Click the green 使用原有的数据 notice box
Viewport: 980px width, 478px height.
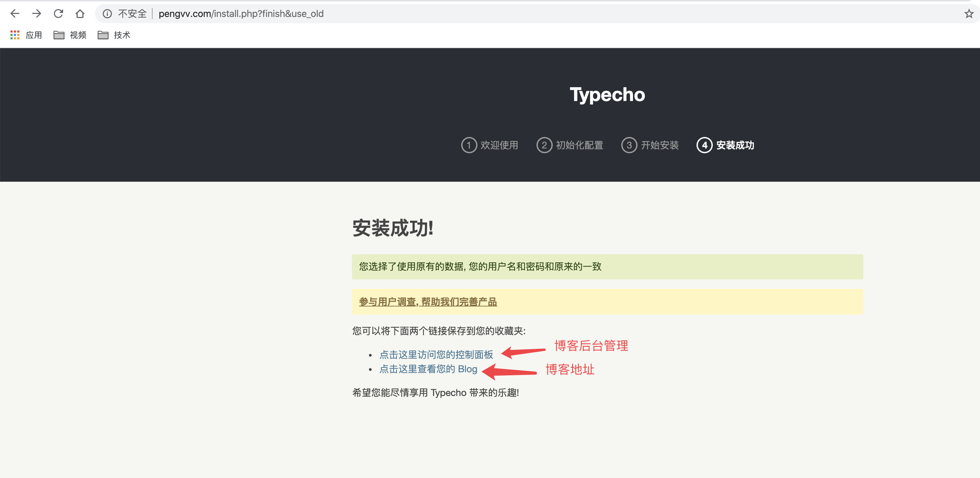coord(607,266)
